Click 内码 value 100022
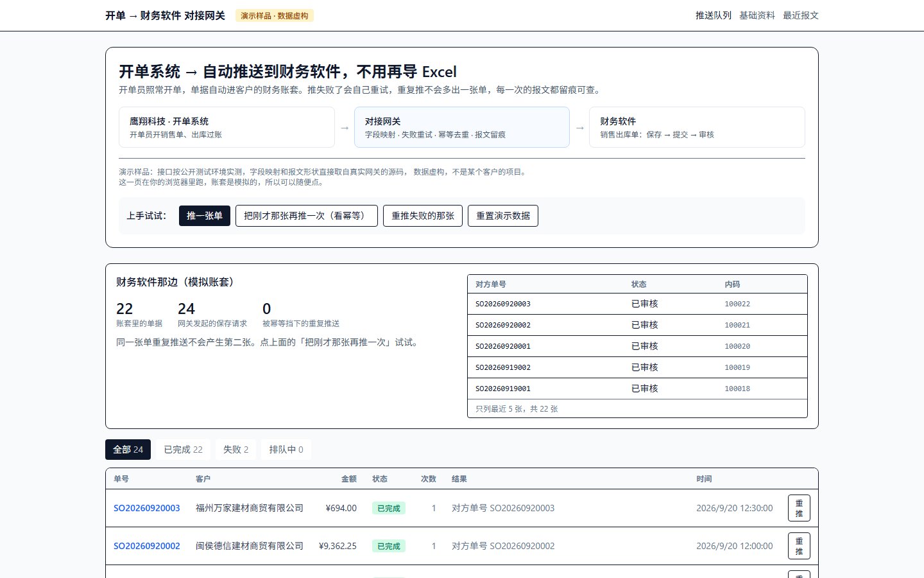 tap(737, 304)
